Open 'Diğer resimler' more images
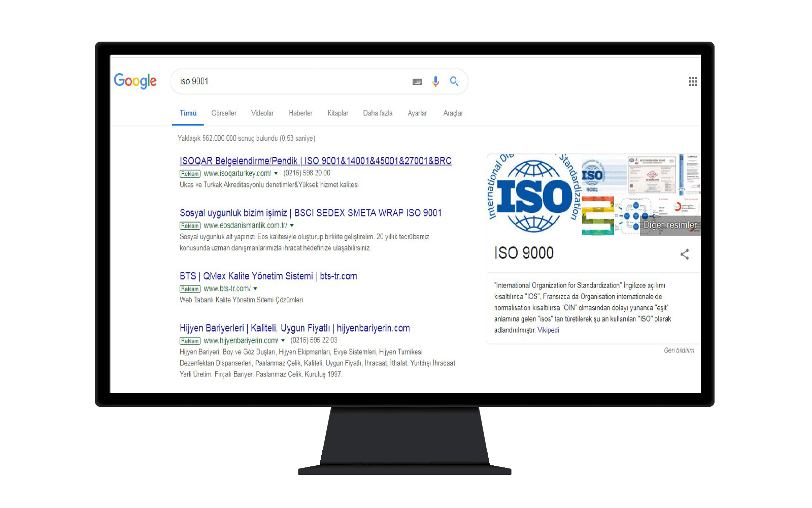Viewport: 812px width, 508px height. click(670, 225)
